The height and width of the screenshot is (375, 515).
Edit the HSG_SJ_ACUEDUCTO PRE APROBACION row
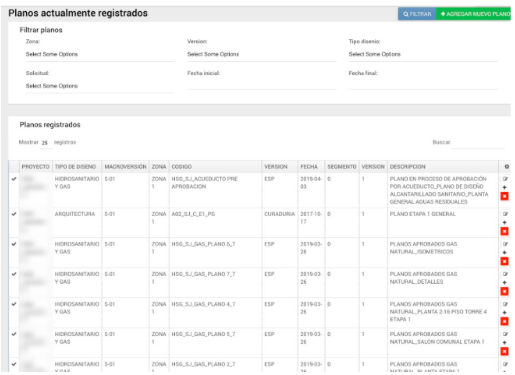tap(505, 179)
